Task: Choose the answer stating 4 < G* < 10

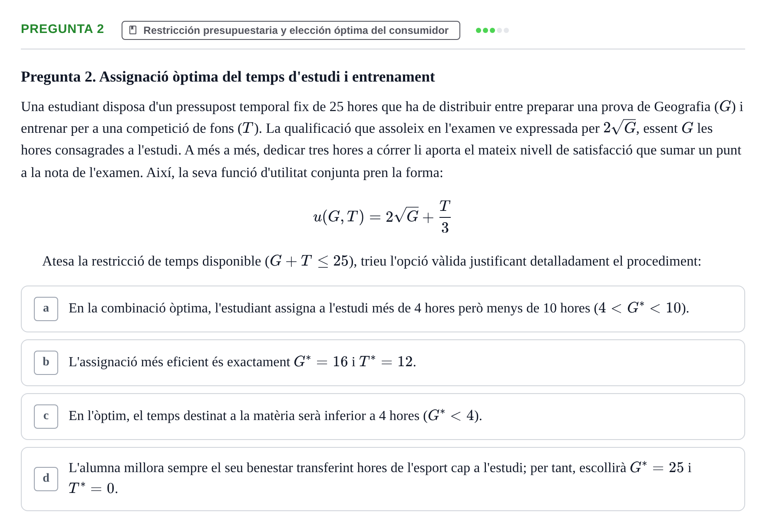Action: (x=383, y=309)
